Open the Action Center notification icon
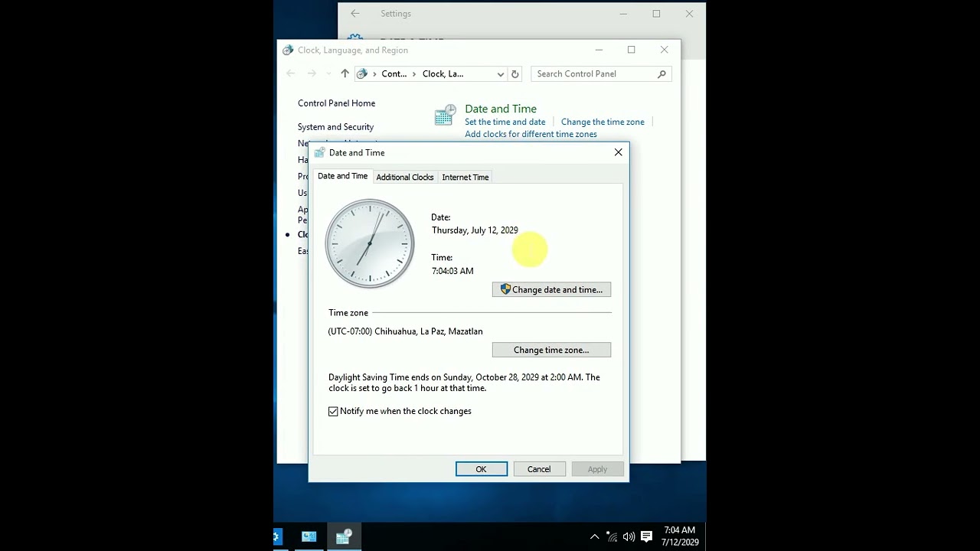 pos(646,536)
